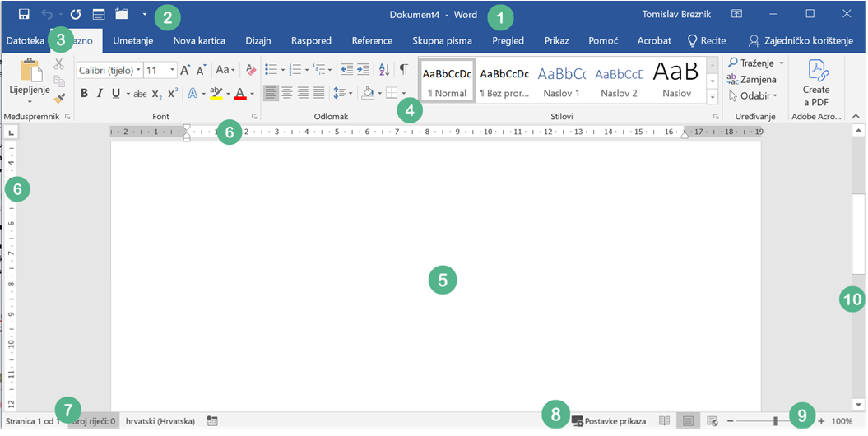Click Zajedničko korištenje share button

pyautogui.click(x=800, y=40)
